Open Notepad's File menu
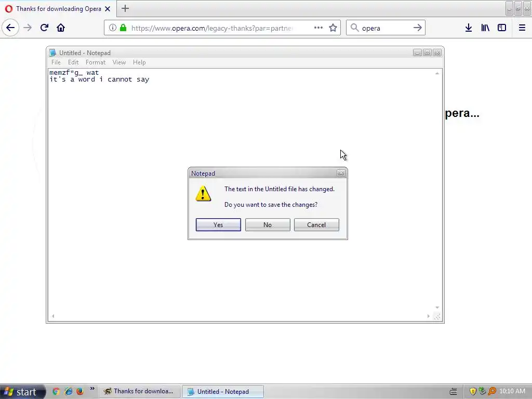 pos(56,62)
